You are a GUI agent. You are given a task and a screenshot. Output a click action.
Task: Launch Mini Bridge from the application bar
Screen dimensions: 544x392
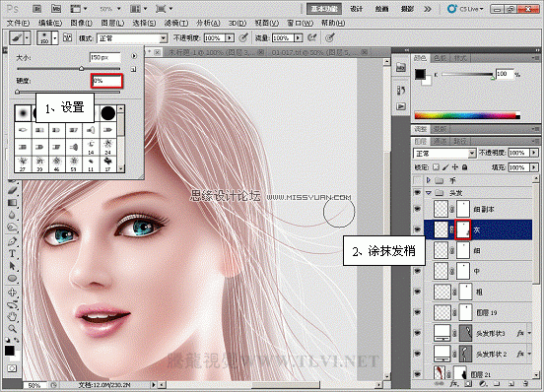56,9
